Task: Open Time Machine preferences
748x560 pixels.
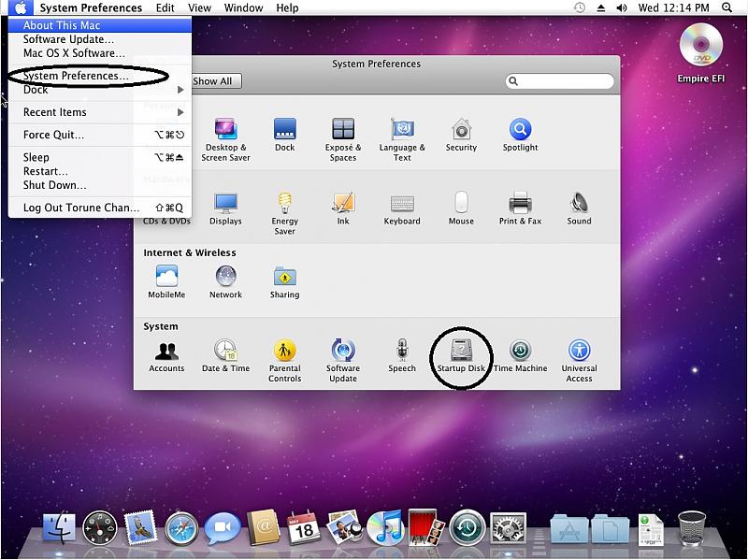Action: [521, 352]
